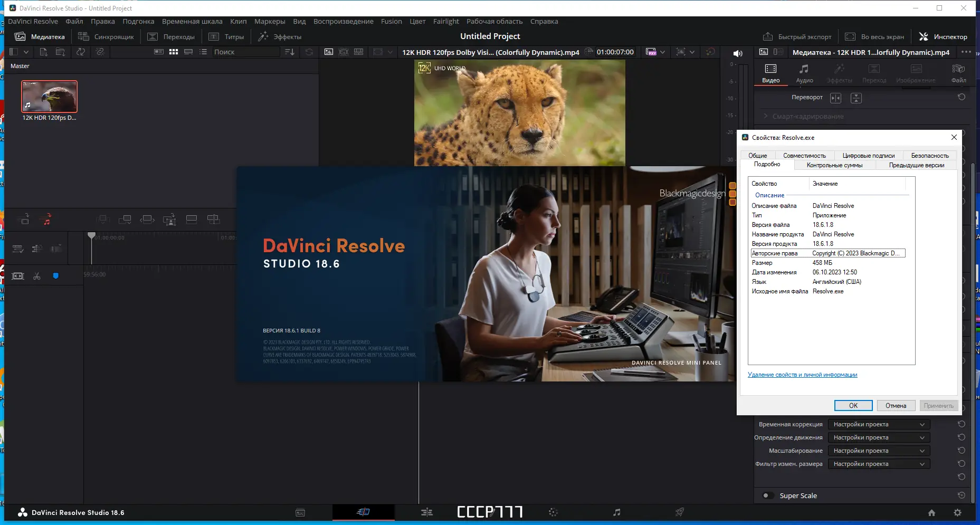Open the Временная коррекция dropdown
Image resolution: width=980 pixels, height=525 pixels.
[879, 424]
